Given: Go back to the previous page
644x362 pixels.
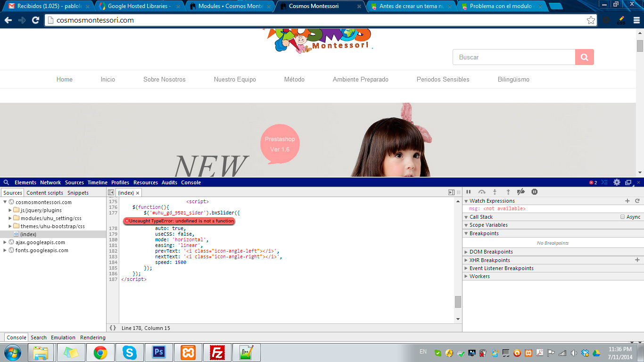Looking at the screenshot, I should pos(8,20).
